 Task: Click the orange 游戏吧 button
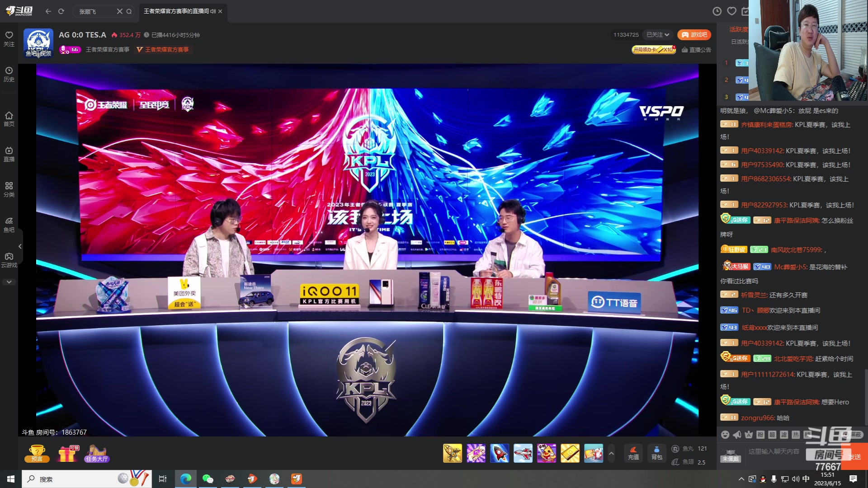pyautogui.click(x=694, y=35)
